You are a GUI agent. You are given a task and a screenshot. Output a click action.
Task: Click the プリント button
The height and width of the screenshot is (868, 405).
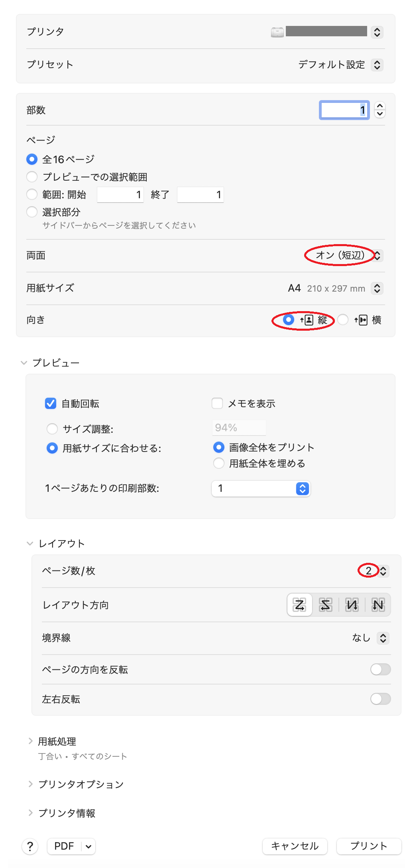coord(368,846)
